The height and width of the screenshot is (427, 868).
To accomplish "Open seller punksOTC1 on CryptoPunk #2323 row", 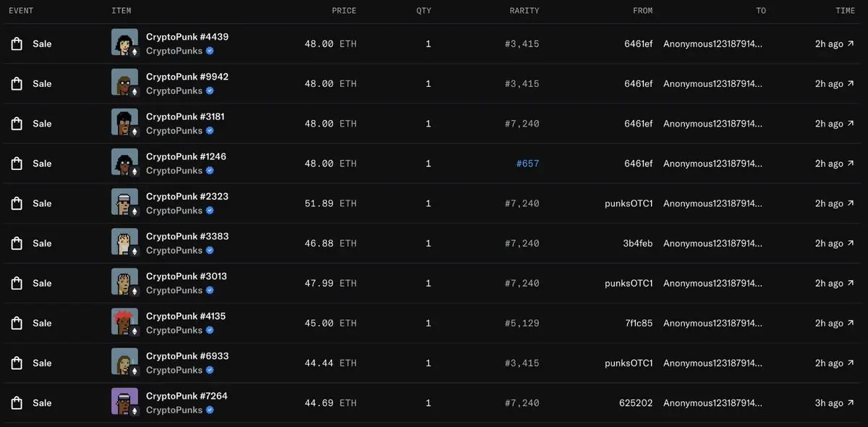I will [x=629, y=203].
